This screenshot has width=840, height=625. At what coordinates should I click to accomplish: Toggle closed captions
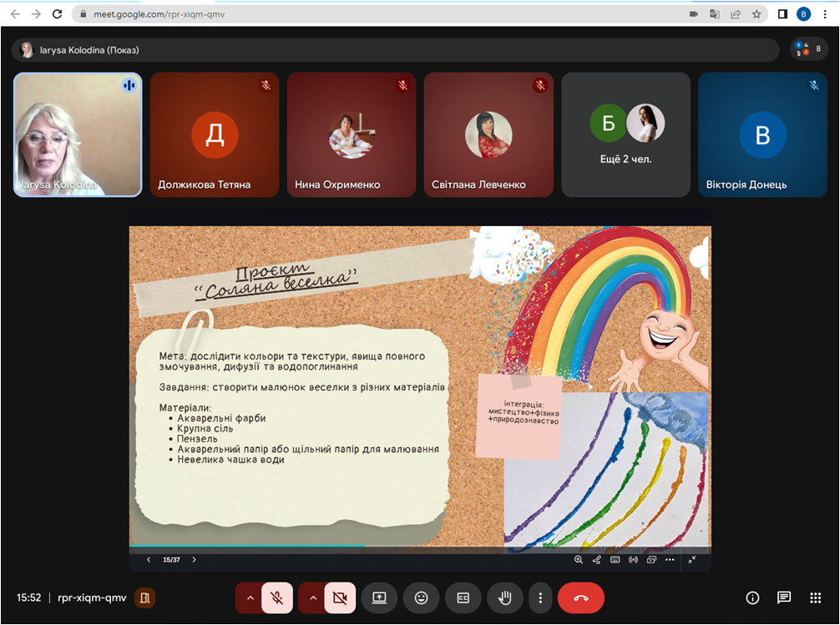[463, 597]
